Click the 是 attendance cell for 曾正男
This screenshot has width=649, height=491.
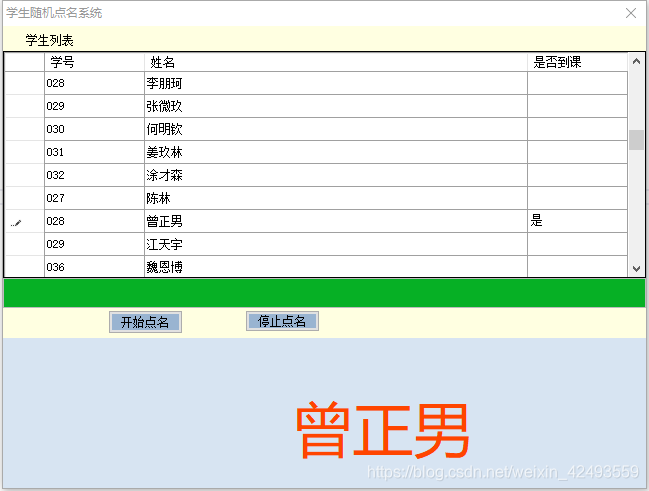coord(577,221)
